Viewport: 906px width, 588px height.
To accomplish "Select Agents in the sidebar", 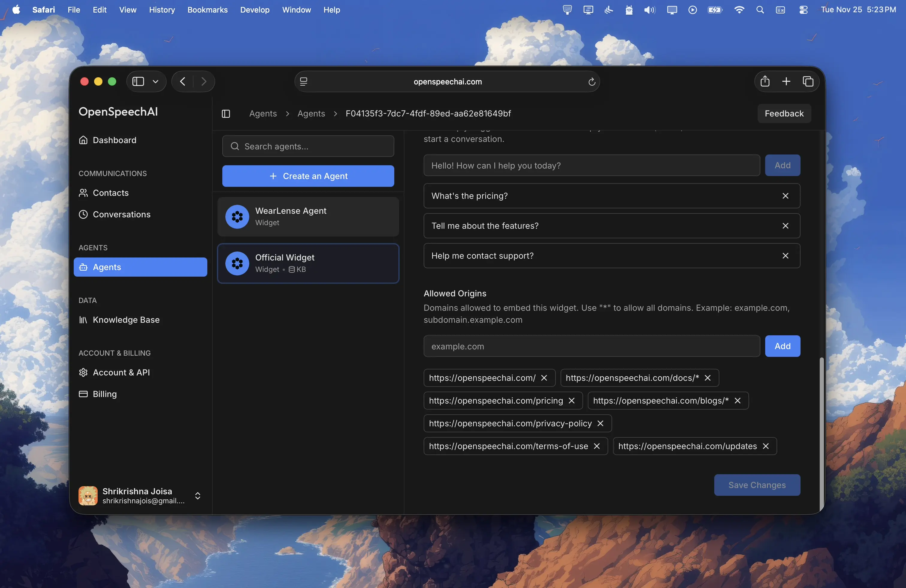I will tap(141, 267).
